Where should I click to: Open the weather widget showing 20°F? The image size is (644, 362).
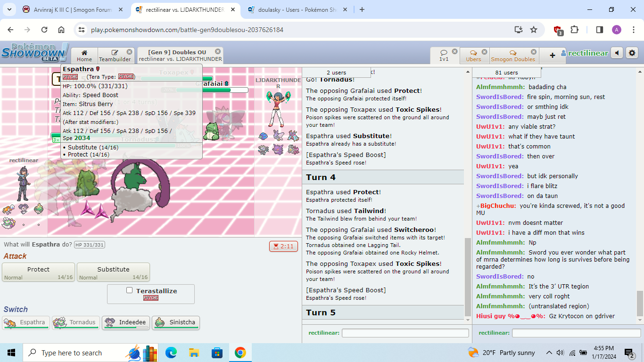[501, 353]
